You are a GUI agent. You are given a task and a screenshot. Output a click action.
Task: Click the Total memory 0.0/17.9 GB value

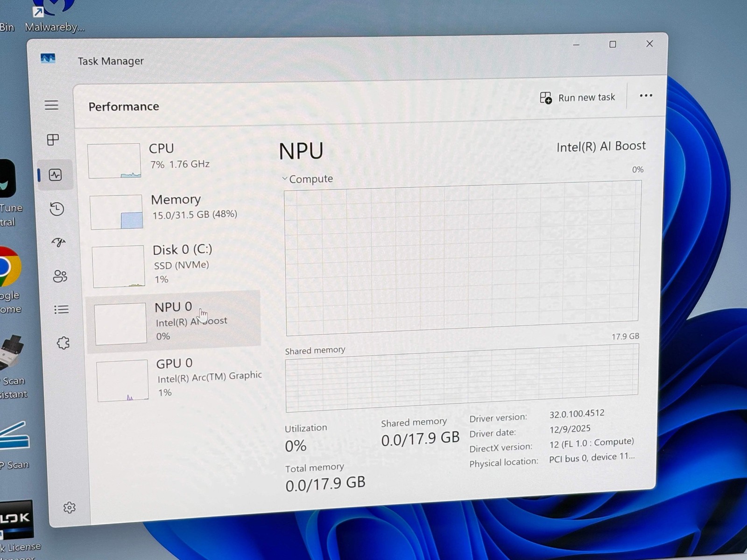[x=325, y=483]
